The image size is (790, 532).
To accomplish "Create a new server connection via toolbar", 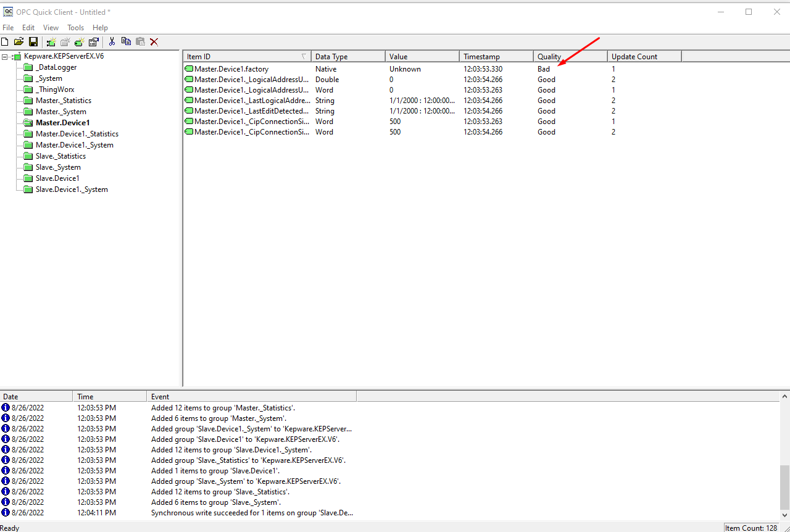I will click(51, 41).
